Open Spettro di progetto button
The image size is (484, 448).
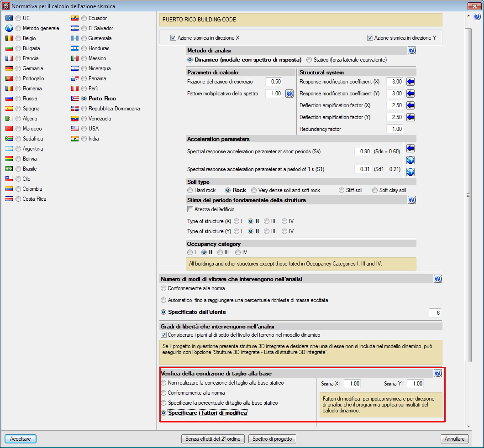(272, 439)
